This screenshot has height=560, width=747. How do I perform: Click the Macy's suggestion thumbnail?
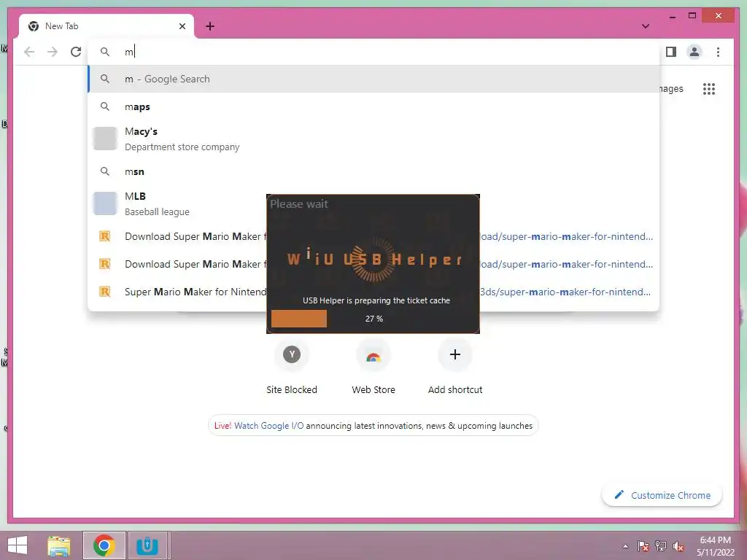(x=105, y=139)
